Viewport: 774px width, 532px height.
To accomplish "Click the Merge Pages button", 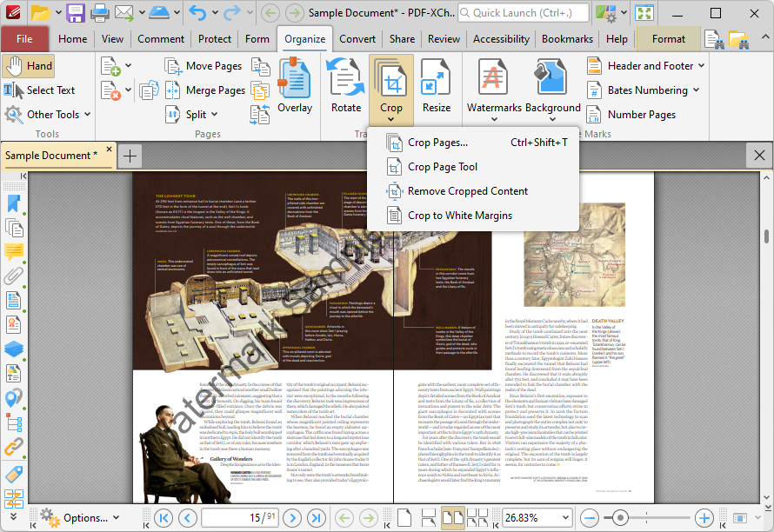I will [x=205, y=90].
